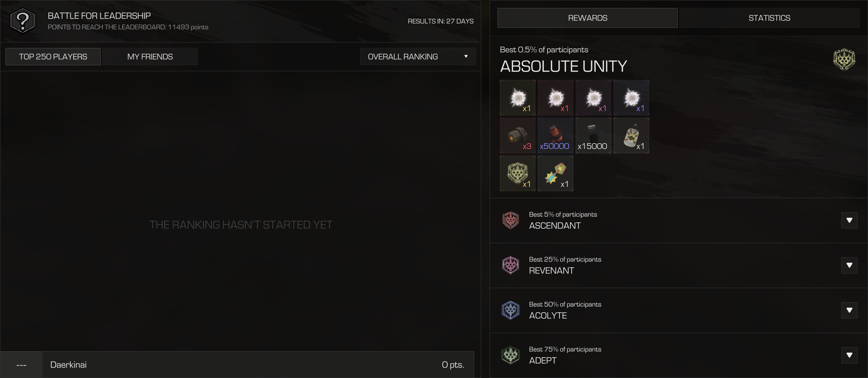This screenshot has height=378, width=868.
Task: Show the Top 250 Players list
Action: click(53, 57)
